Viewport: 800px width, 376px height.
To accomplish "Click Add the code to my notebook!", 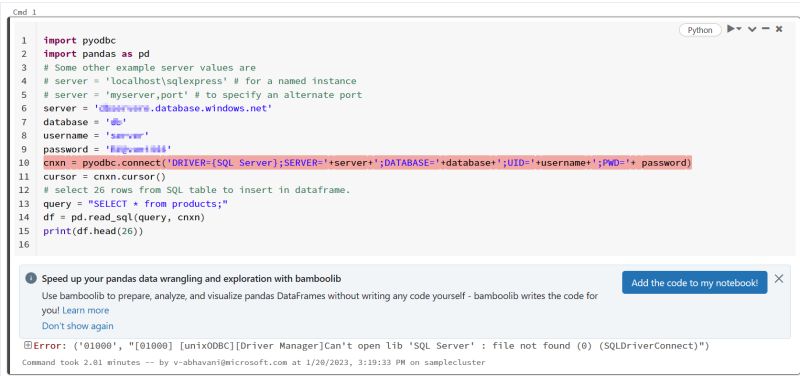I will click(694, 283).
